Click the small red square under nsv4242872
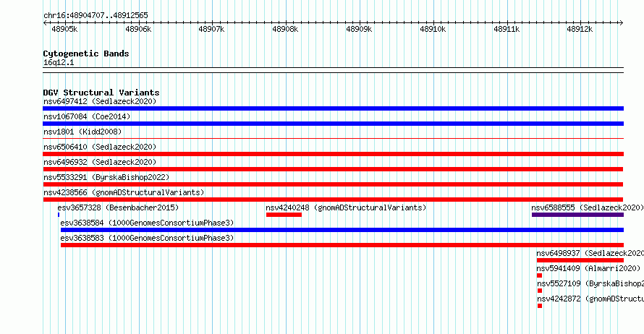 tap(540, 306)
